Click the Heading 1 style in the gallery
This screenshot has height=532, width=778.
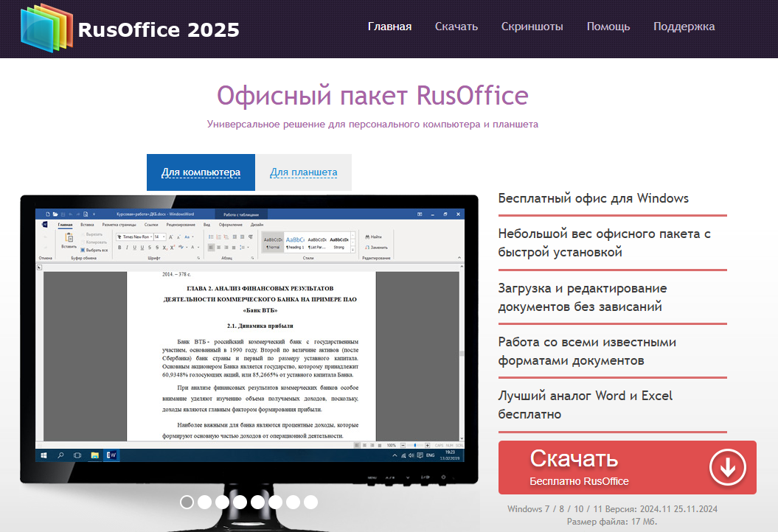(295, 242)
